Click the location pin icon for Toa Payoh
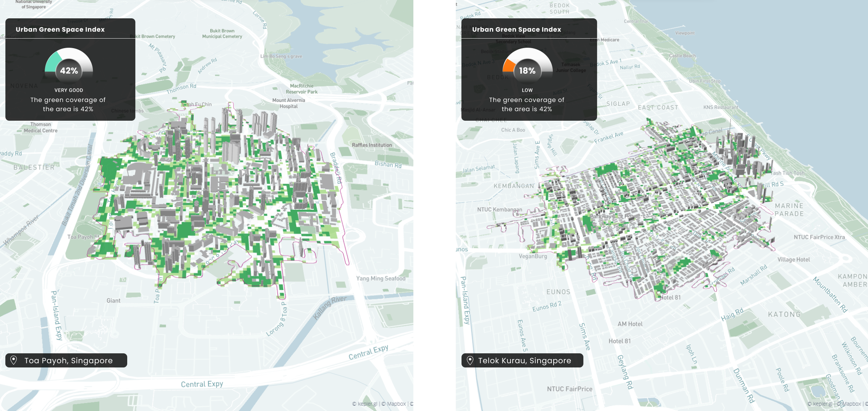Viewport: 868px width, 411px height. (14, 360)
